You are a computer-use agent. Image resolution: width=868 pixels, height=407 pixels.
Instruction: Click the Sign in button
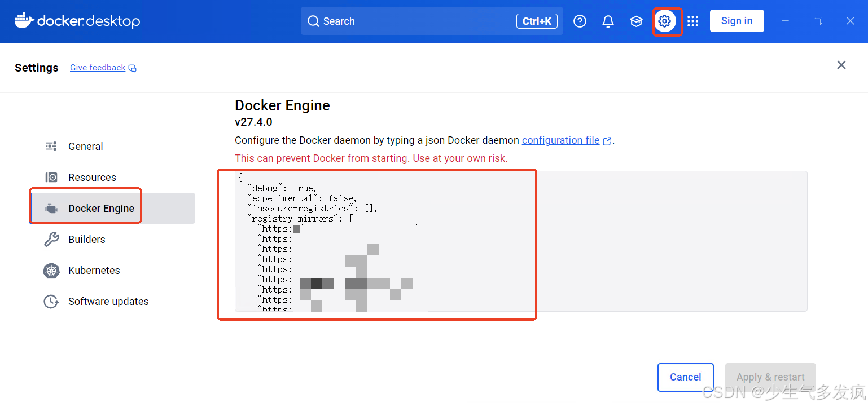tap(737, 21)
